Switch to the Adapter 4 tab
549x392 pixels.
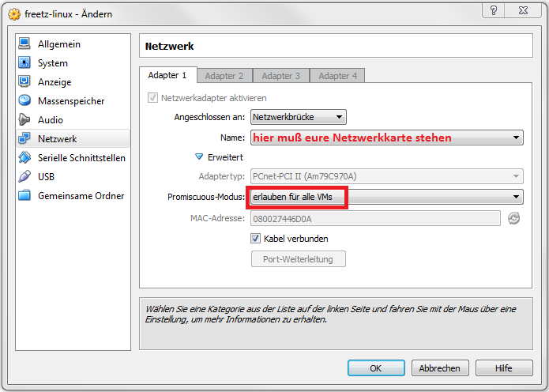337,76
